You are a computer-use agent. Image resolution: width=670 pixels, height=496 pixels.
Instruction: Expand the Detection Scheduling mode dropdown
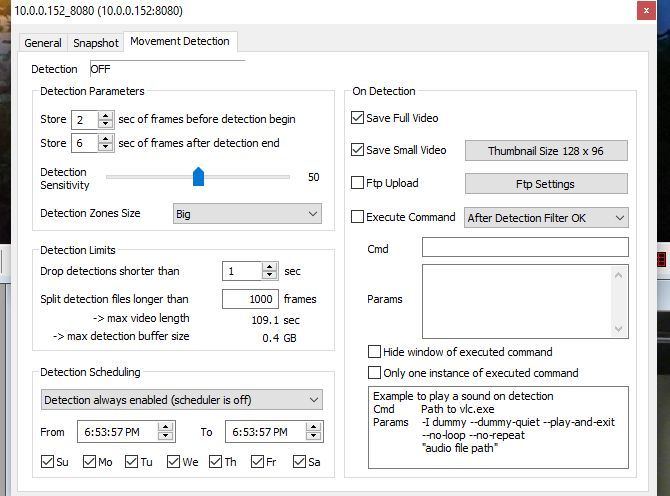[x=182, y=400]
